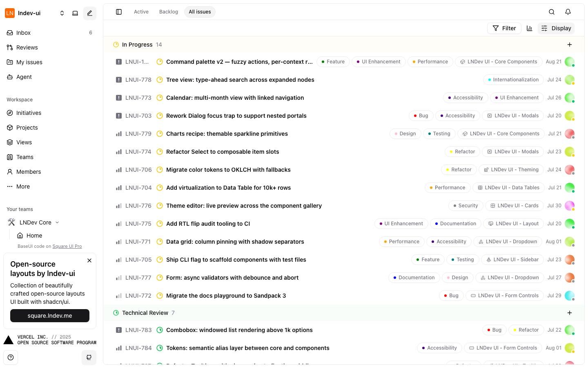Switch to the Backlog tab
The height and width of the screenshot is (368, 588).
tap(169, 12)
